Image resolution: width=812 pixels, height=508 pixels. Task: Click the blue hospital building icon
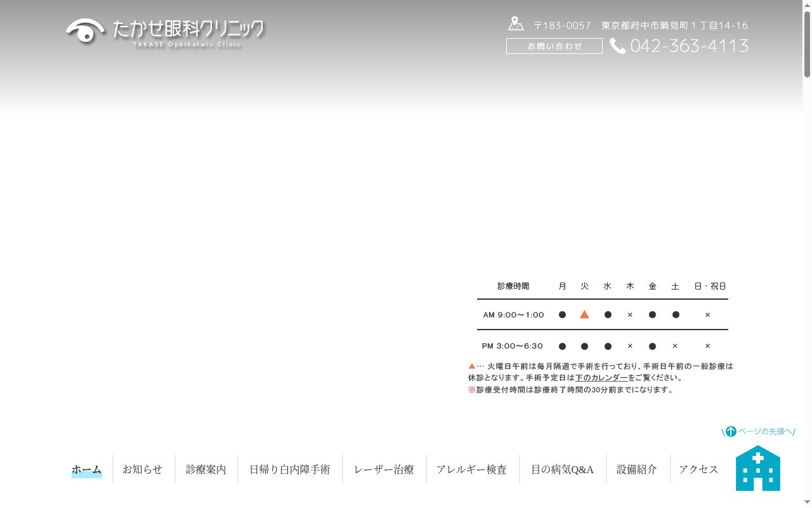[x=758, y=468]
